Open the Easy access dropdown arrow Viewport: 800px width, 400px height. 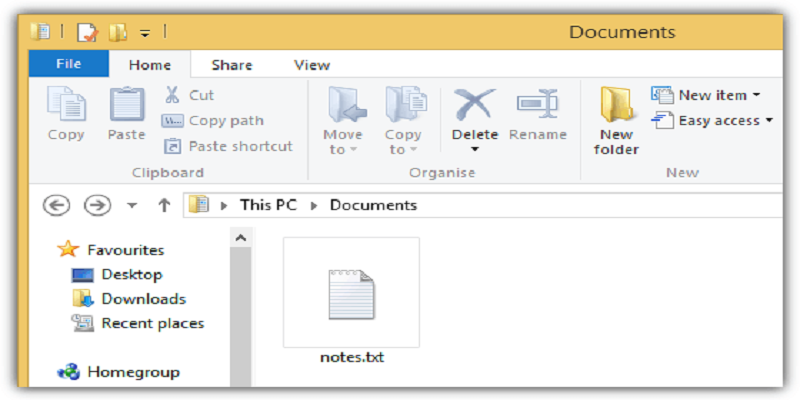768,121
